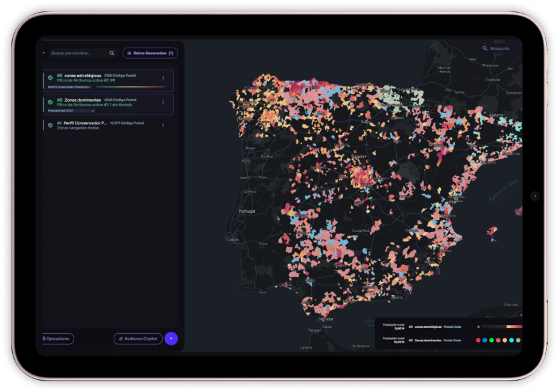
Task: Click the small arrow left of search field
Action: (44, 53)
